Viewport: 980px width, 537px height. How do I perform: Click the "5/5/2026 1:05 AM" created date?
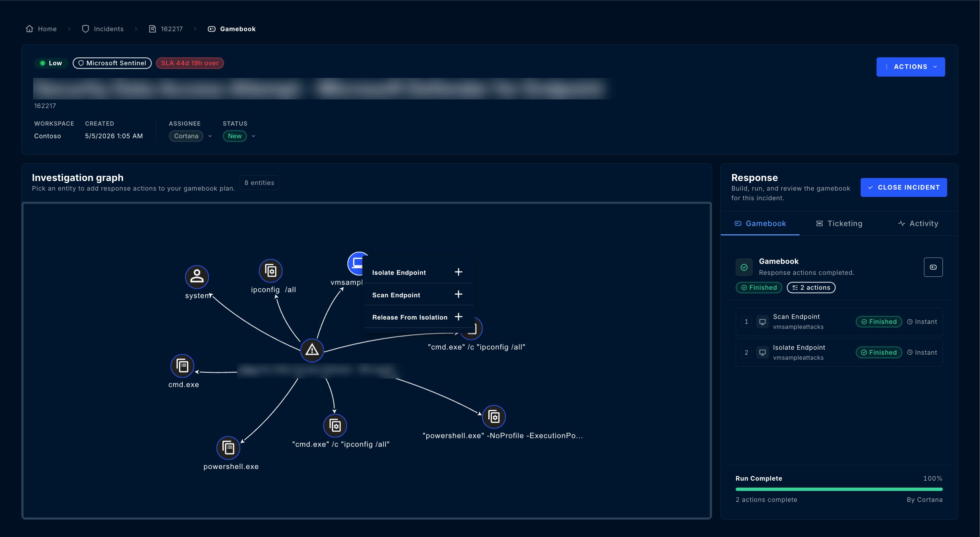click(114, 136)
